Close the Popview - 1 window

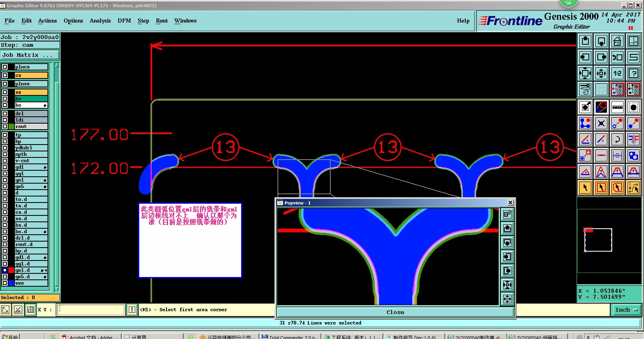point(510,203)
